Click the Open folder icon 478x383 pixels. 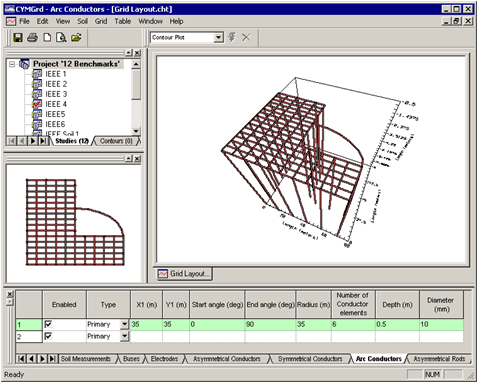click(76, 37)
